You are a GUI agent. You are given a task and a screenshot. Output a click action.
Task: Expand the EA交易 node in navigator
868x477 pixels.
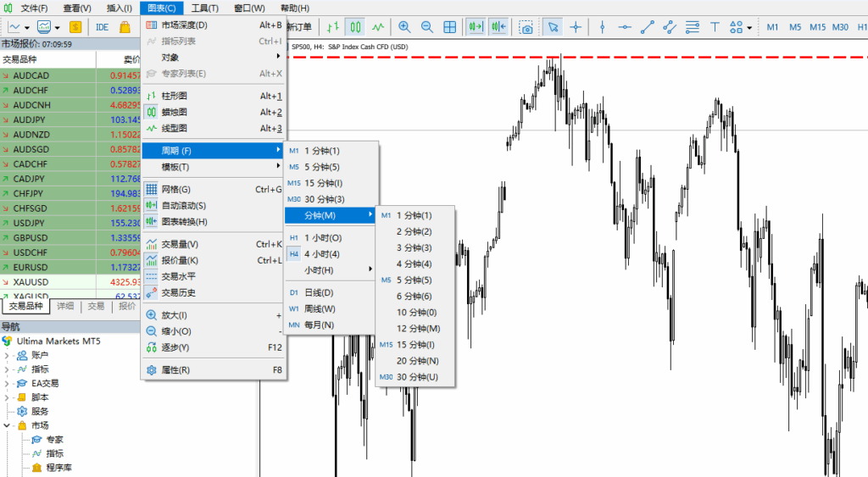point(7,384)
